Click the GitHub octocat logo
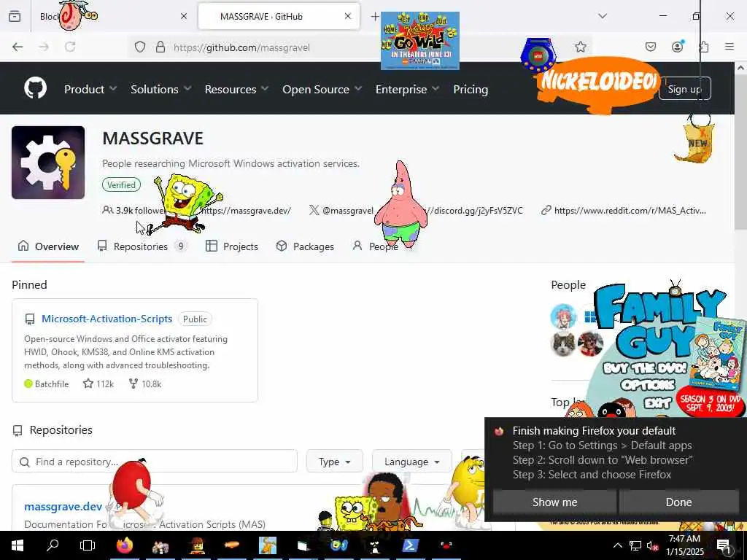This screenshot has width=747, height=560. 35,88
